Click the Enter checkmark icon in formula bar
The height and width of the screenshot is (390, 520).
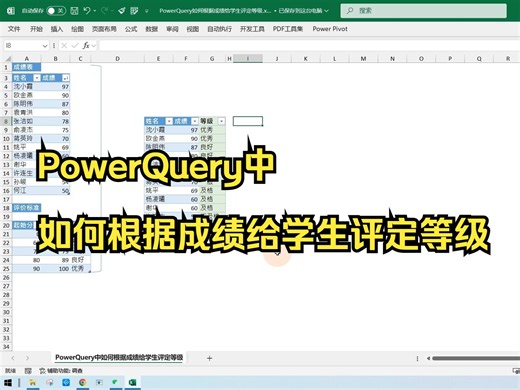pos(75,46)
